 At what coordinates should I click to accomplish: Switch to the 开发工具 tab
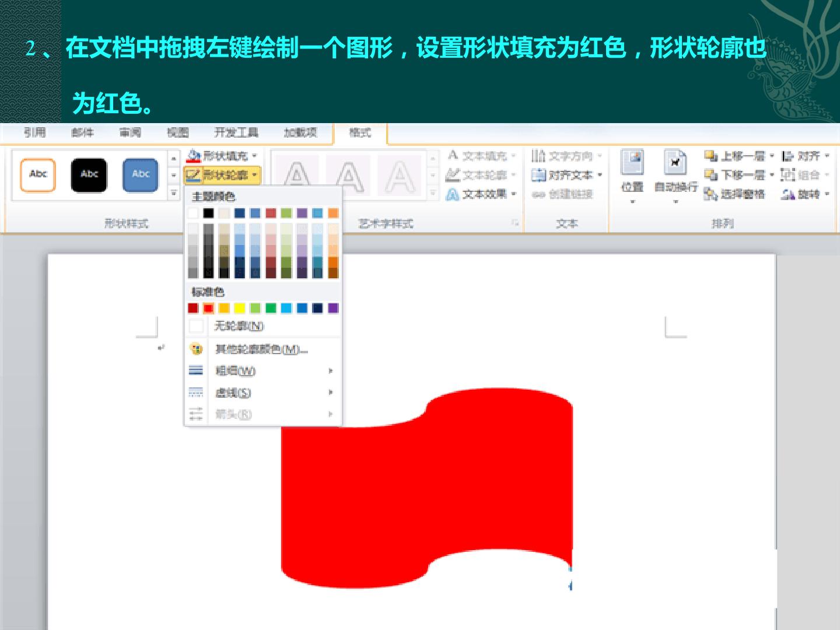coord(236,132)
